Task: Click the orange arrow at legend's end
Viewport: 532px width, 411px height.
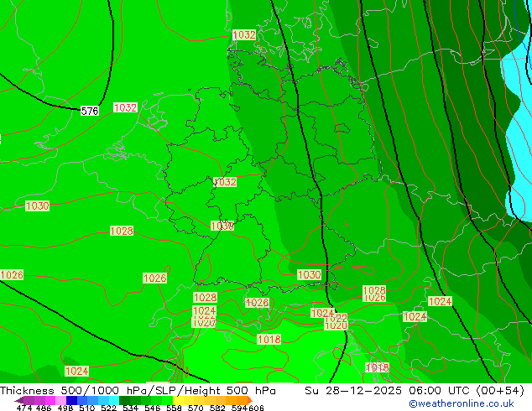Action: pyautogui.click(x=250, y=400)
